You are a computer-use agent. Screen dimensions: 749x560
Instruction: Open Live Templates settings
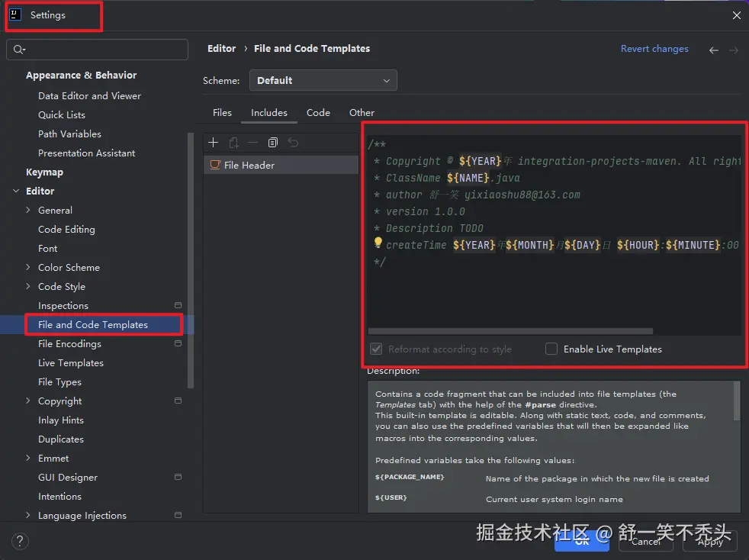pos(71,362)
